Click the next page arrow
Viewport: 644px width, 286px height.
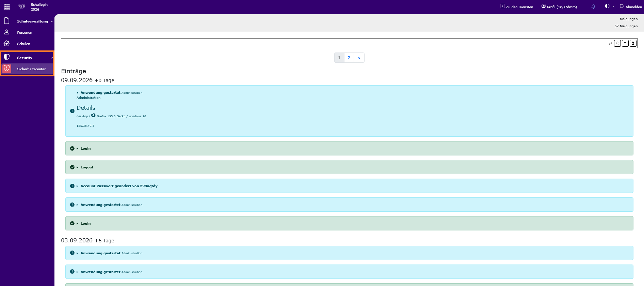[x=359, y=58]
